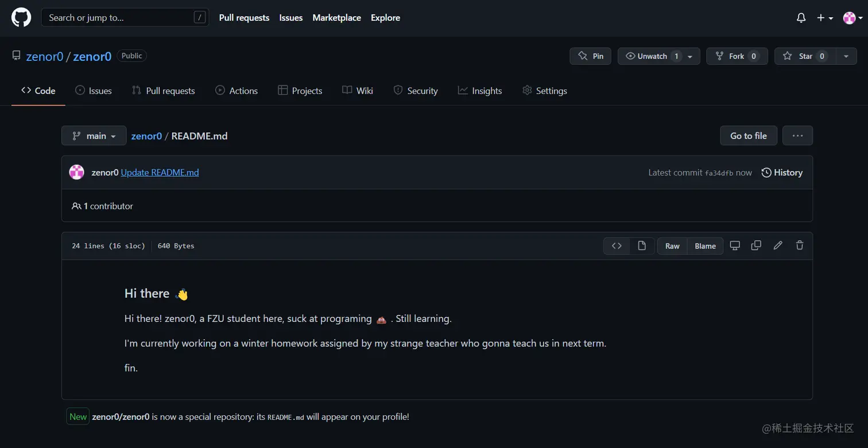
Task: Expand the star lists dropdown arrow
Action: pos(846,56)
